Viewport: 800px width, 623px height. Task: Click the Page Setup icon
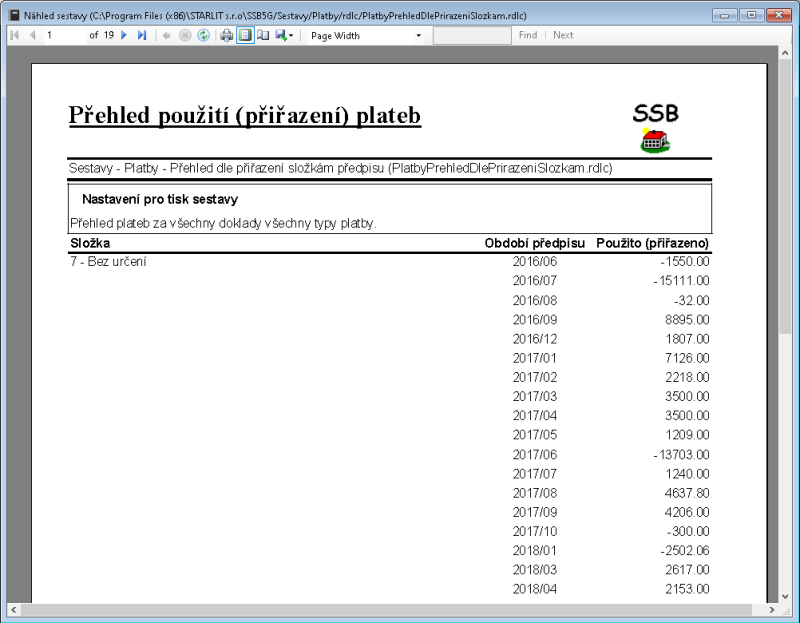(262, 35)
